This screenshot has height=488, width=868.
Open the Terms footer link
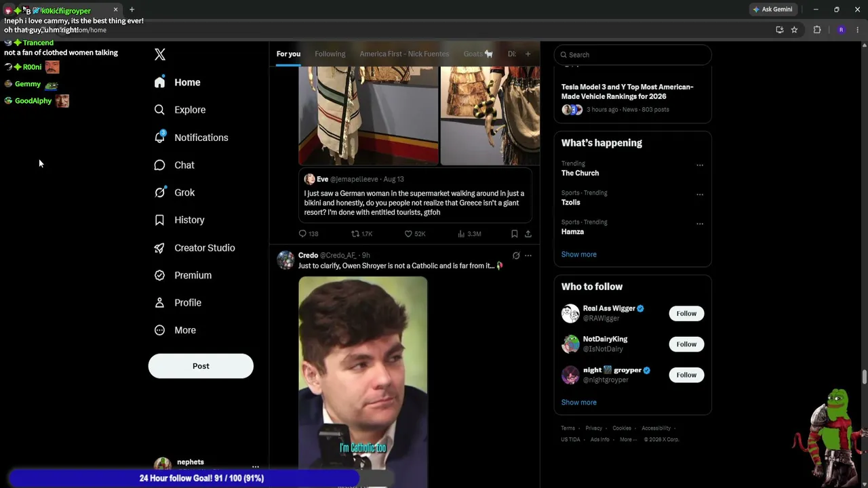pos(568,428)
